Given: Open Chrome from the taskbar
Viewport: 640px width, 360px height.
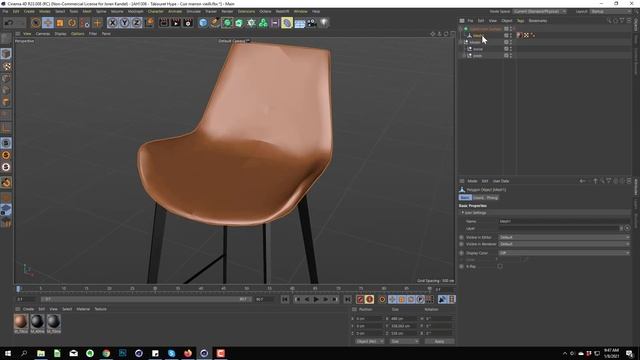Looking at the screenshot, I should [106, 353].
